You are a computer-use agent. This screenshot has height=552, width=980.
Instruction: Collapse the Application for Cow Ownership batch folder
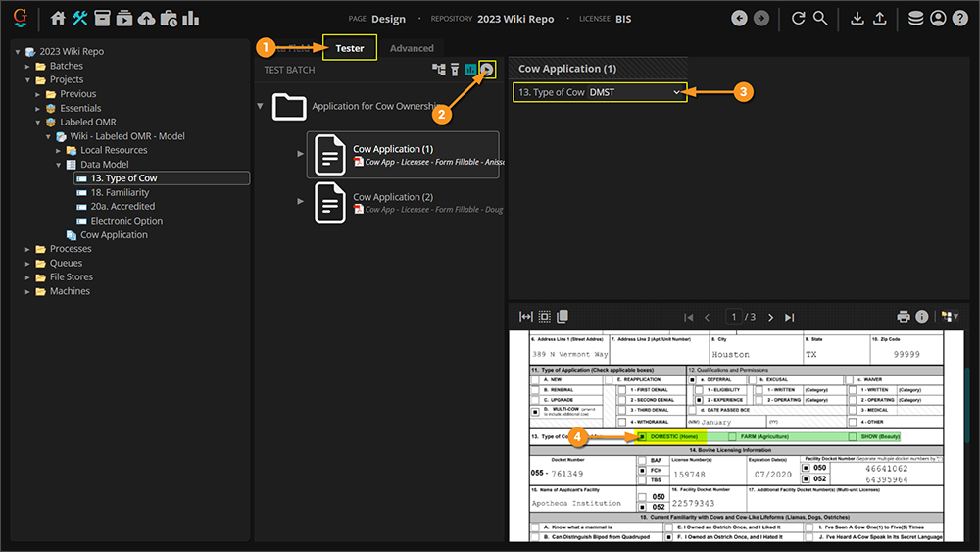tap(260, 106)
